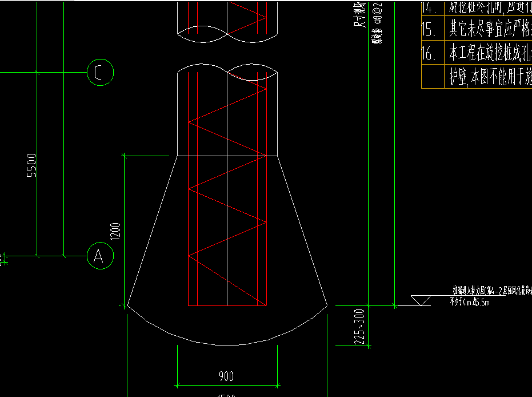
Task: Click the grid axis bubble labeled A
Action: point(100,256)
